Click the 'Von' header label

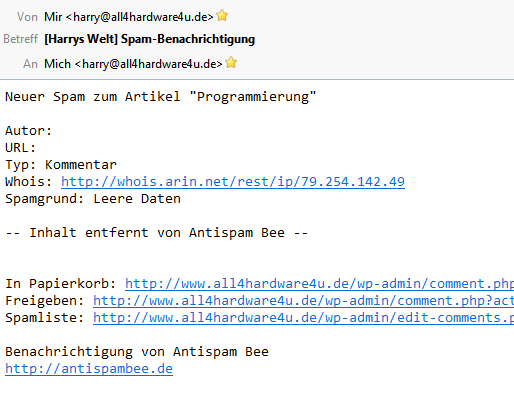pyautogui.click(x=27, y=17)
